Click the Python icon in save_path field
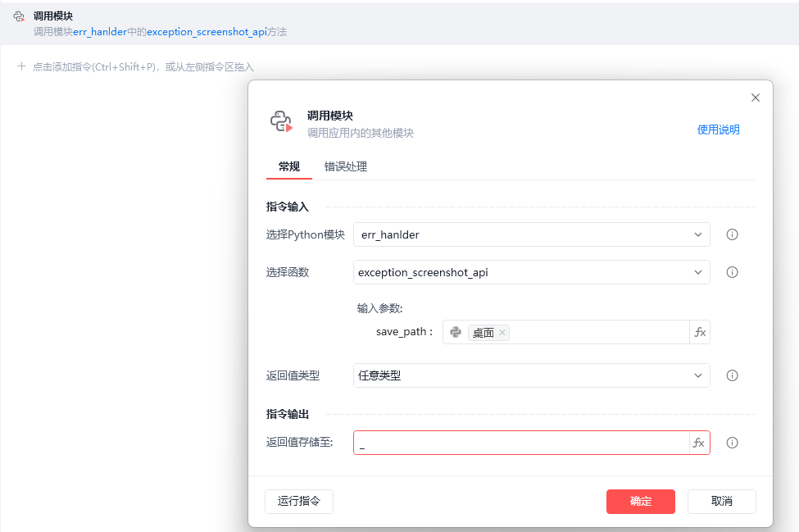Viewport: 799px width, 532px height. pos(456,332)
